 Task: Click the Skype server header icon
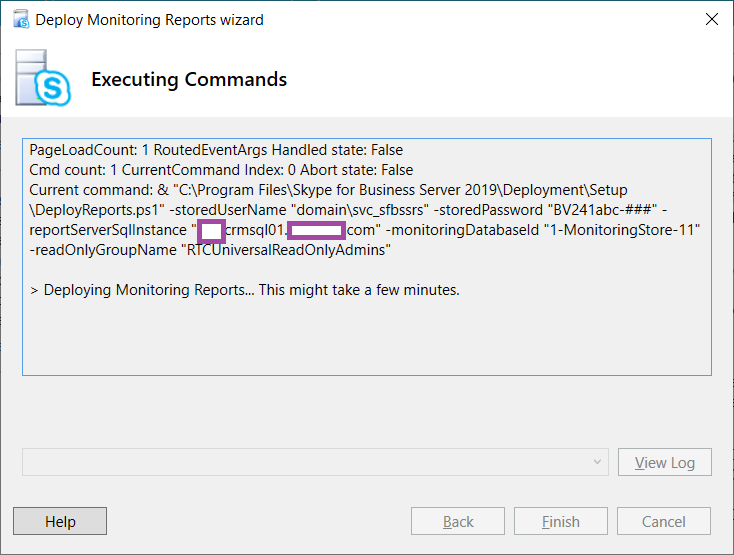[43, 78]
